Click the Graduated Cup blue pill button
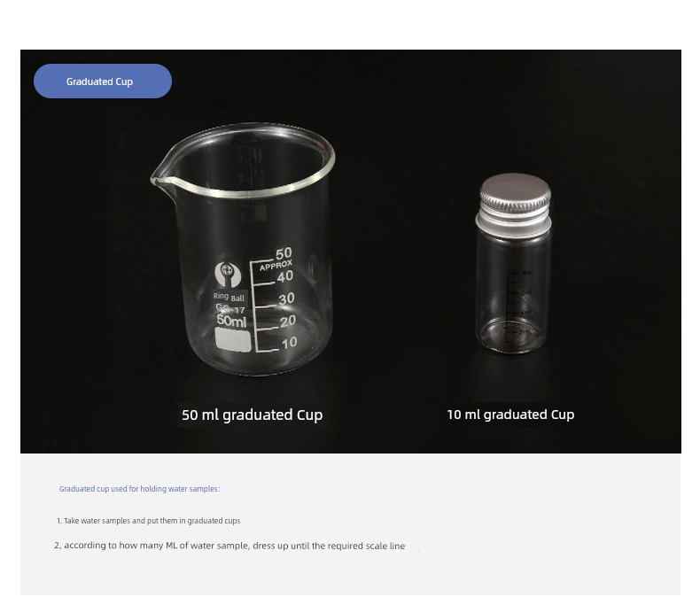The height and width of the screenshot is (597, 700). [102, 81]
